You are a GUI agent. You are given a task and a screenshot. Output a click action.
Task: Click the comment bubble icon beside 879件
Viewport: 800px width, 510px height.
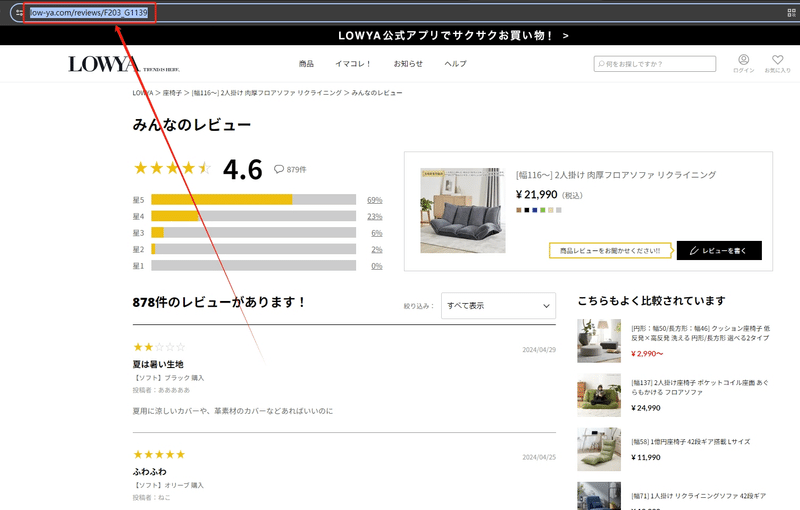(x=279, y=169)
